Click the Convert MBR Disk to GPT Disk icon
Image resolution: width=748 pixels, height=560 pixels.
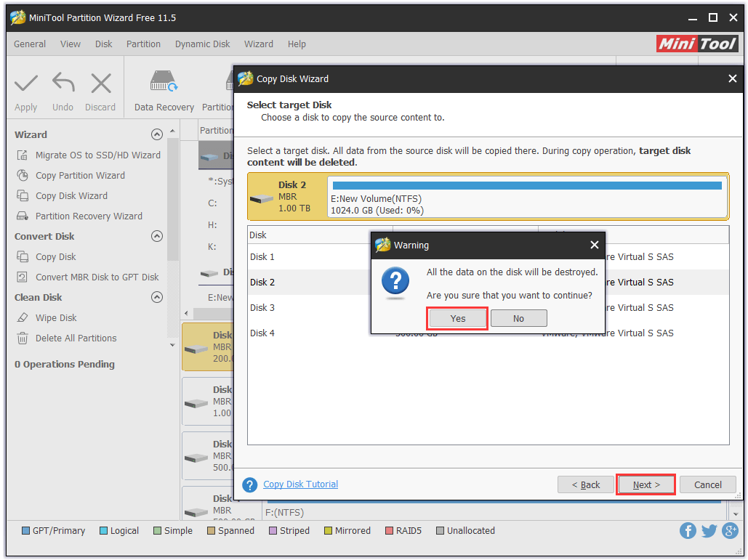pos(22,277)
